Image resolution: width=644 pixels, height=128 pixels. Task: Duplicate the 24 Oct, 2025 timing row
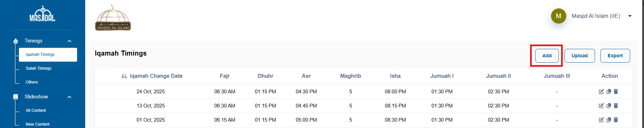coord(609,92)
